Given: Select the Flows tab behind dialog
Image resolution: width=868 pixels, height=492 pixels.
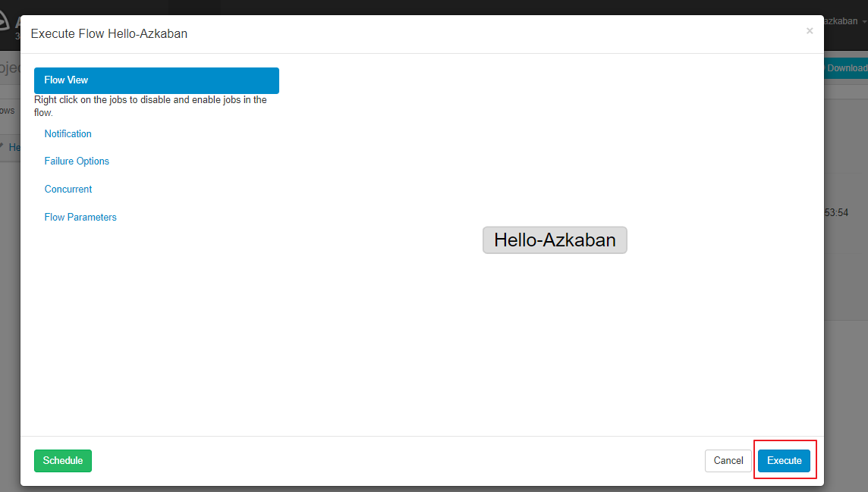Looking at the screenshot, I should point(8,111).
